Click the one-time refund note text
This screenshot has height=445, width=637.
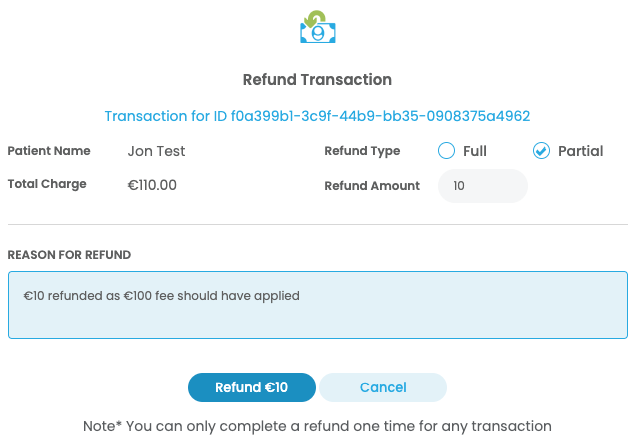pos(317,426)
